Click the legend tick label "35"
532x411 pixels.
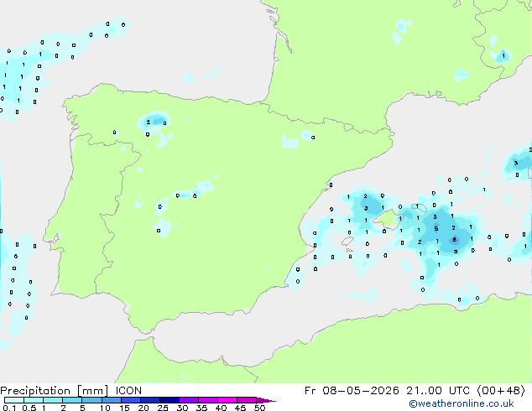[x=201, y=408]
